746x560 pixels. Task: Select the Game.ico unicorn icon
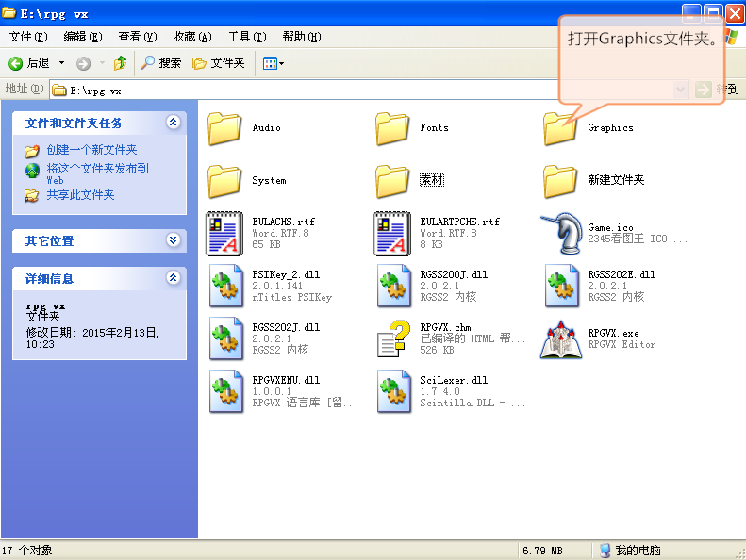pos(562,233)
